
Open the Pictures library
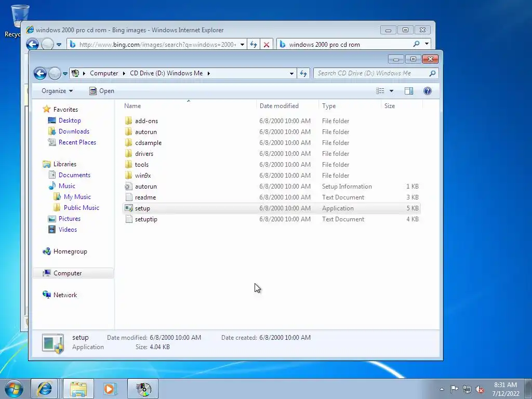click(x=70, y=219)
